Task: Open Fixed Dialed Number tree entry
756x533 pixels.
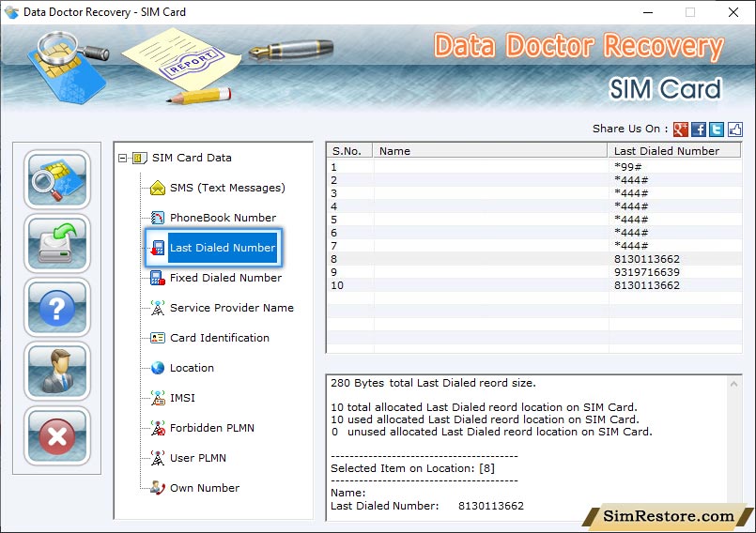Action: (225, 278)
